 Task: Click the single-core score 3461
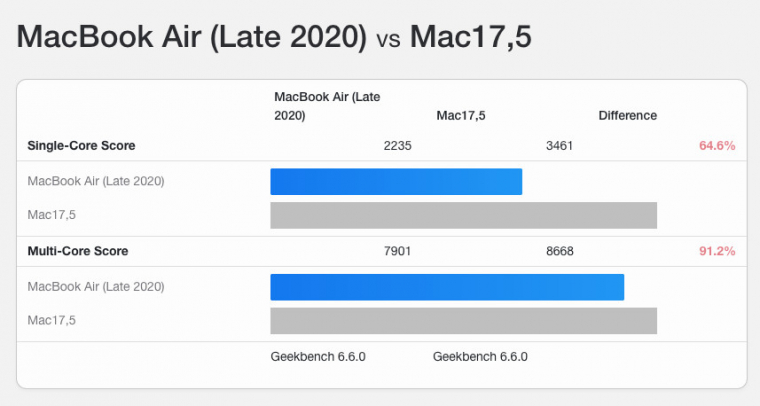[x=560, y=146]
